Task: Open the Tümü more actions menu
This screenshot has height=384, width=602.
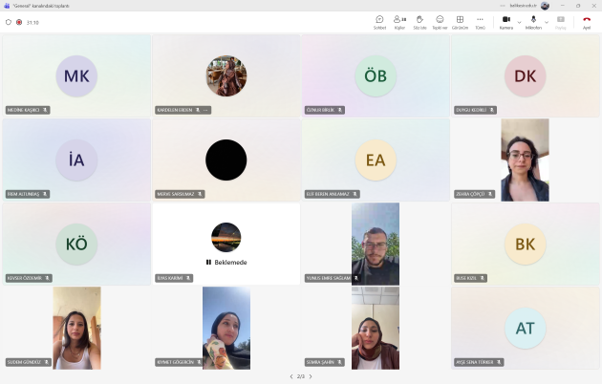Action: [x=480, y=22]
